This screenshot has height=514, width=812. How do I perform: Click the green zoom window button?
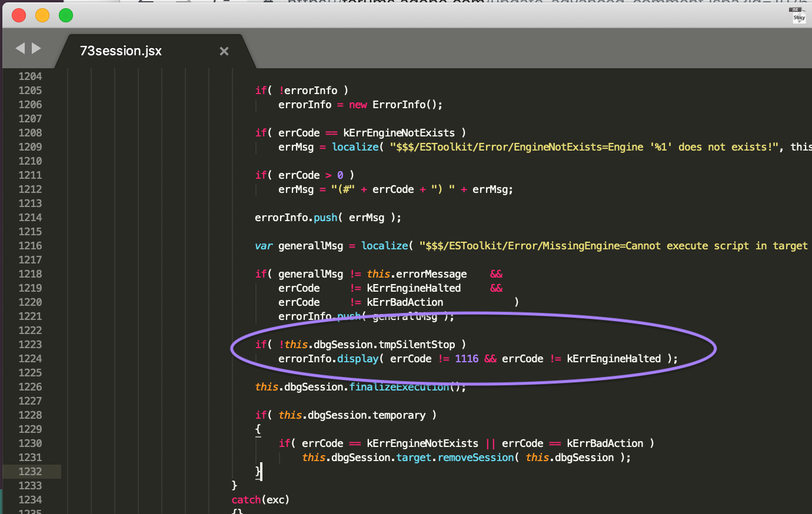click(66, 15)
